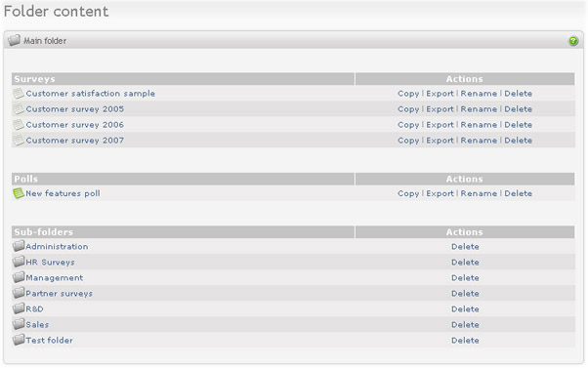The width and height of the screenshot is (588, 368).
Task: Open the Sales sub-folder
Action: [x=37, y=324]
